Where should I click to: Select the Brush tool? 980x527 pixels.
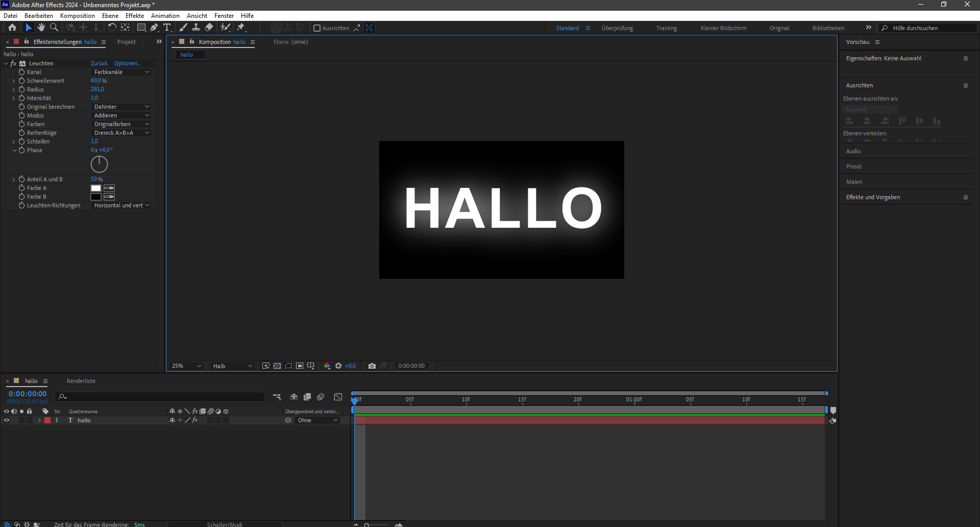(x=183, y=28)
